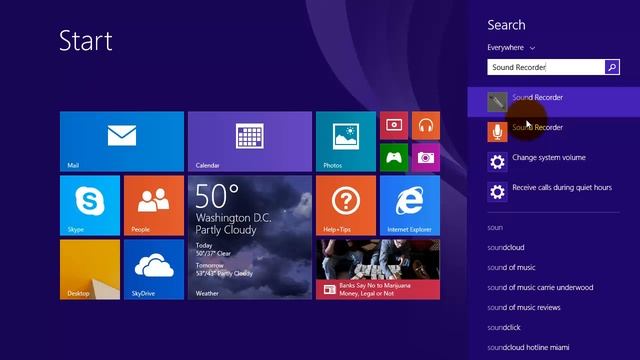Open the News tile about Banks and Marijuana
640x360 pixels.
click(x=378, y=269)
